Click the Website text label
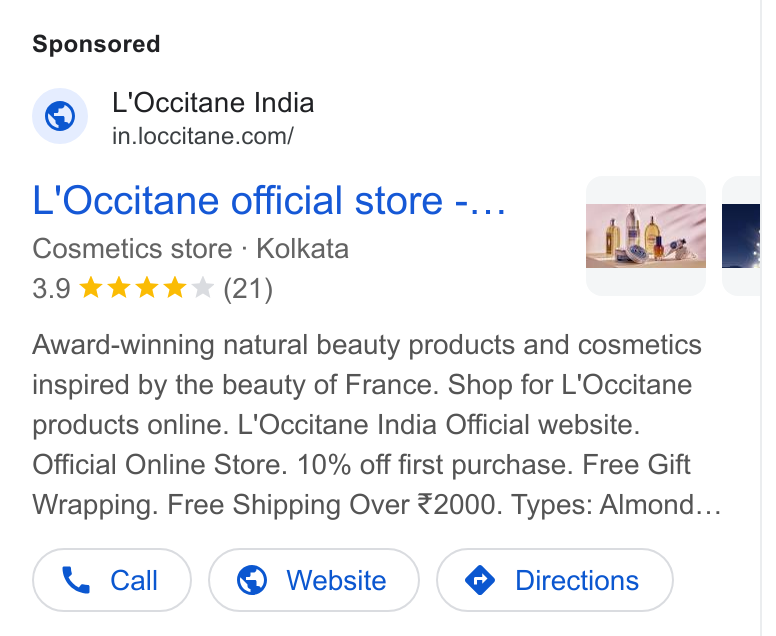The width and height of the screenshot is (776, 636). pyautogui.click(x=336, y=581)
